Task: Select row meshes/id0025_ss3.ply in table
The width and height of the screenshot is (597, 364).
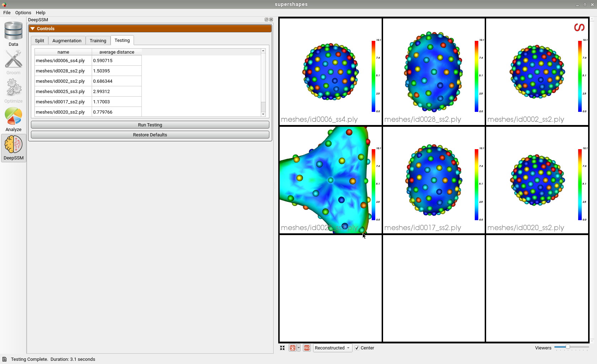Action: (x=63, y=92)
